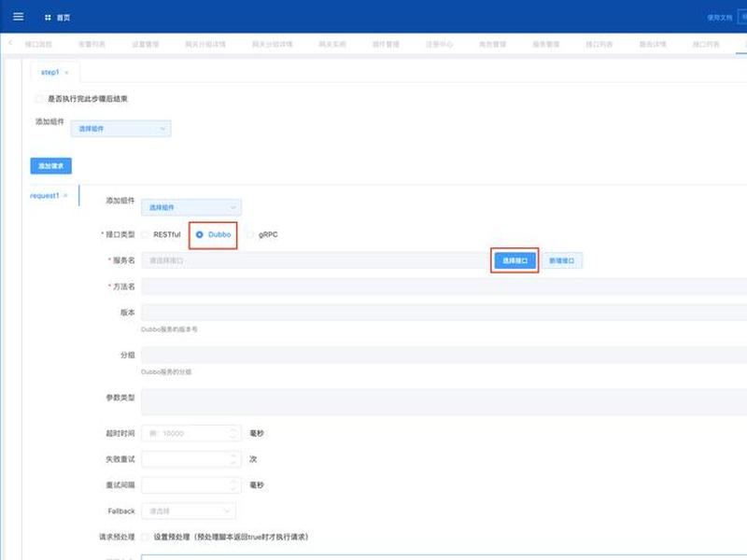
Task: Increase the 失败重试 count with up arrow
Action: [233, 455]
